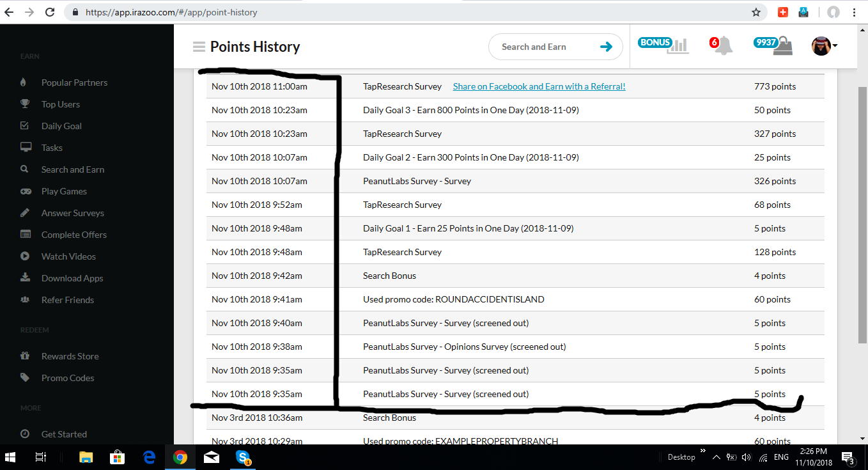Select the Daily Goal 3 - Earn 800 Points row
The width and height of the screenshot is (868, 470).
(515, 110)
